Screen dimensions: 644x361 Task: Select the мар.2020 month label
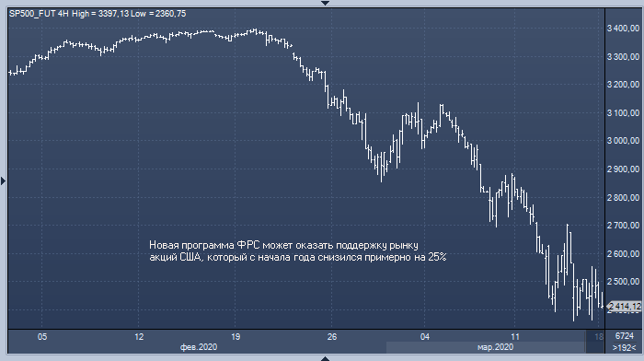(x=495, y=347)
